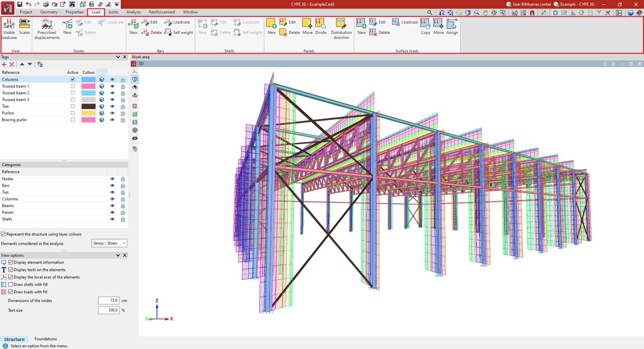
Task: Hide the Purlins layer with its eye toggle
Action: click(x=112, y=113)
